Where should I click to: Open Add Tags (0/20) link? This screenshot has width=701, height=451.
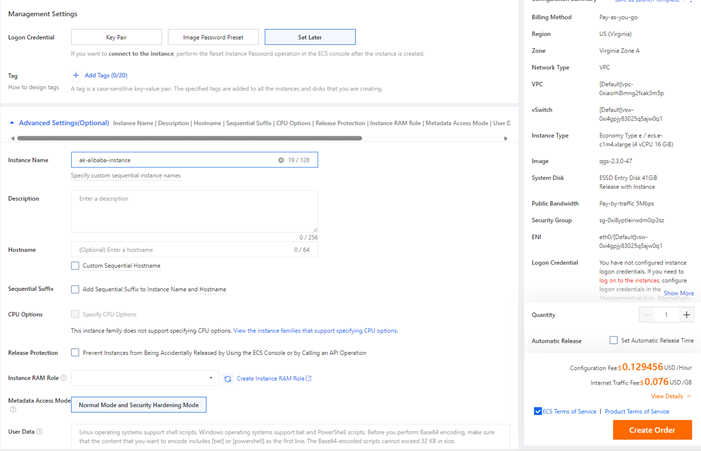pos(106,75)
